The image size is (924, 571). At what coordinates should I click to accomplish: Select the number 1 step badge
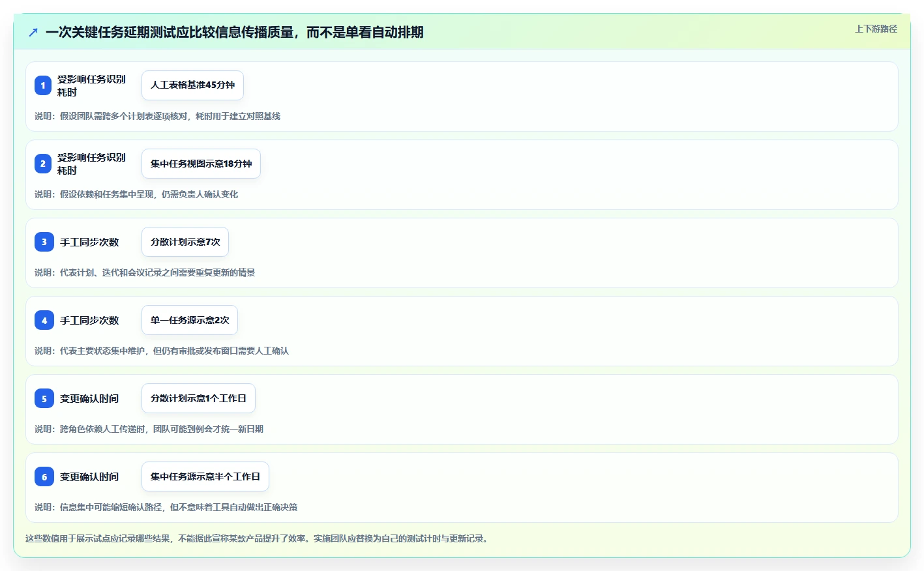[x=43, y=85]
